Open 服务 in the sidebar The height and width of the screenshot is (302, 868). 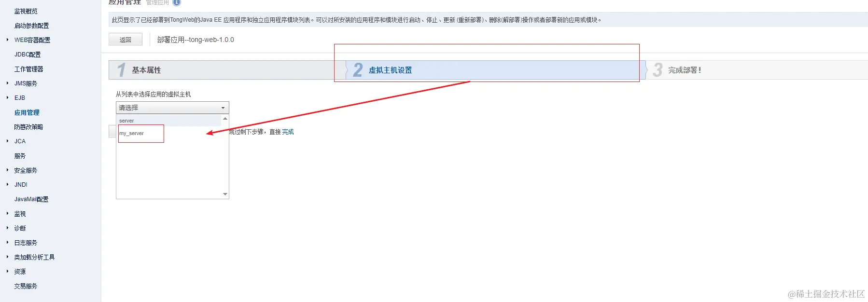click(20, 156)
